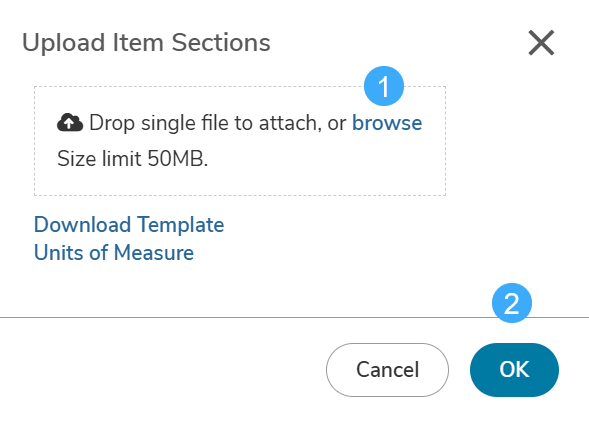This screenshot has height=423, width=589.
Task: Open the Units of Measure link
Action: coord(114,252)
